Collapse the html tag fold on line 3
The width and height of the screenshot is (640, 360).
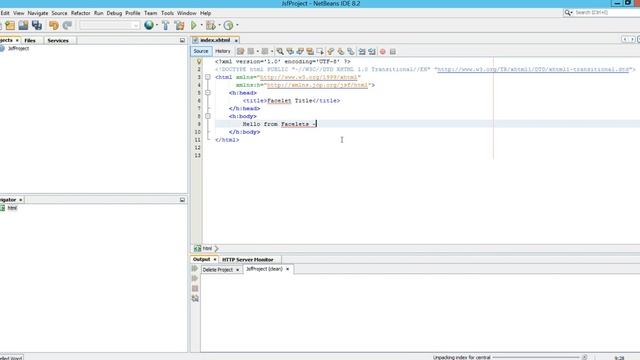click(208, 77)
